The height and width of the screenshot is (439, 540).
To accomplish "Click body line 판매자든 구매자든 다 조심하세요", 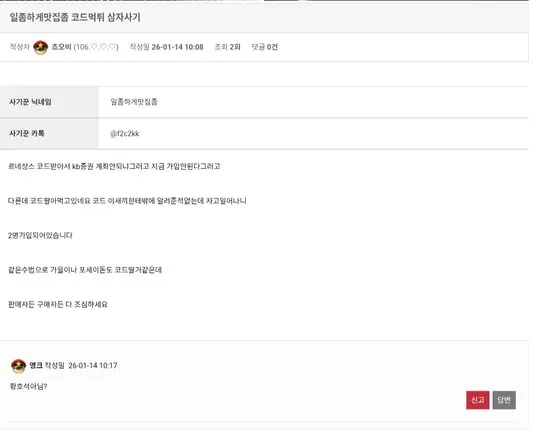I will (x=58, y=304).
